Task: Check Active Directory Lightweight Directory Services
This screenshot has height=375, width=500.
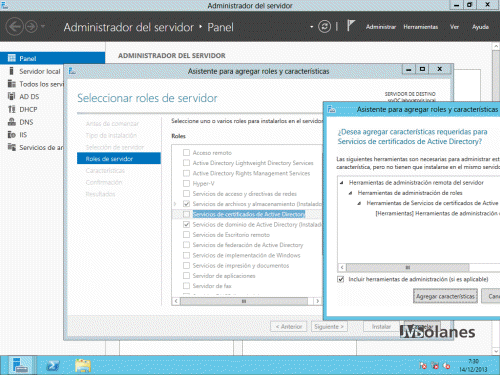Action: (186, 163)
